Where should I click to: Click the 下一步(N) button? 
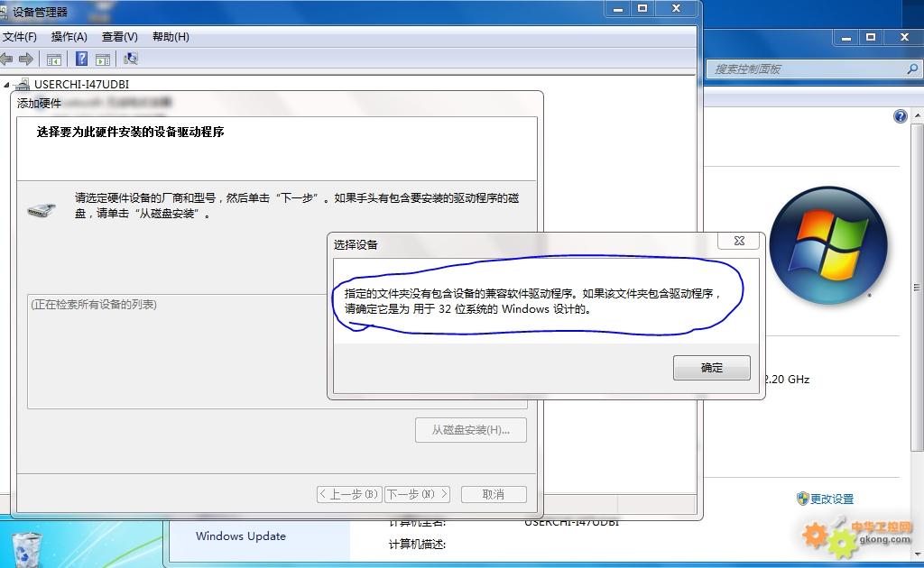[417, 494]
